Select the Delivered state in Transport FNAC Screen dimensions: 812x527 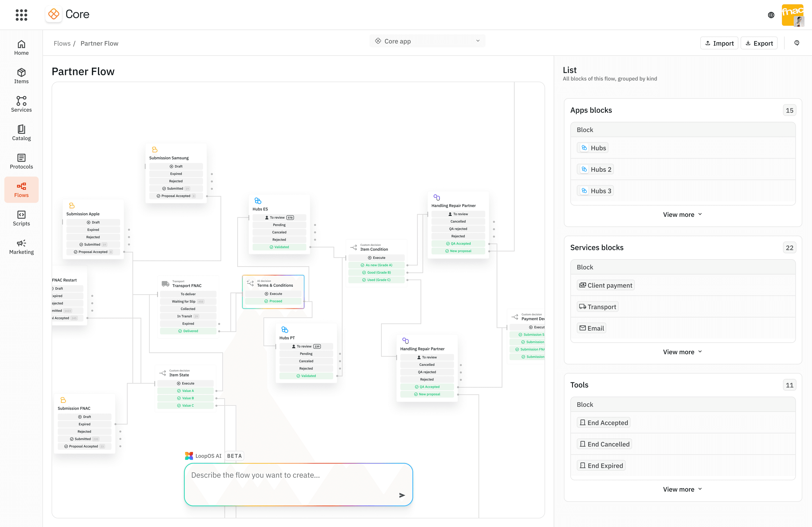tap(188, 331)
